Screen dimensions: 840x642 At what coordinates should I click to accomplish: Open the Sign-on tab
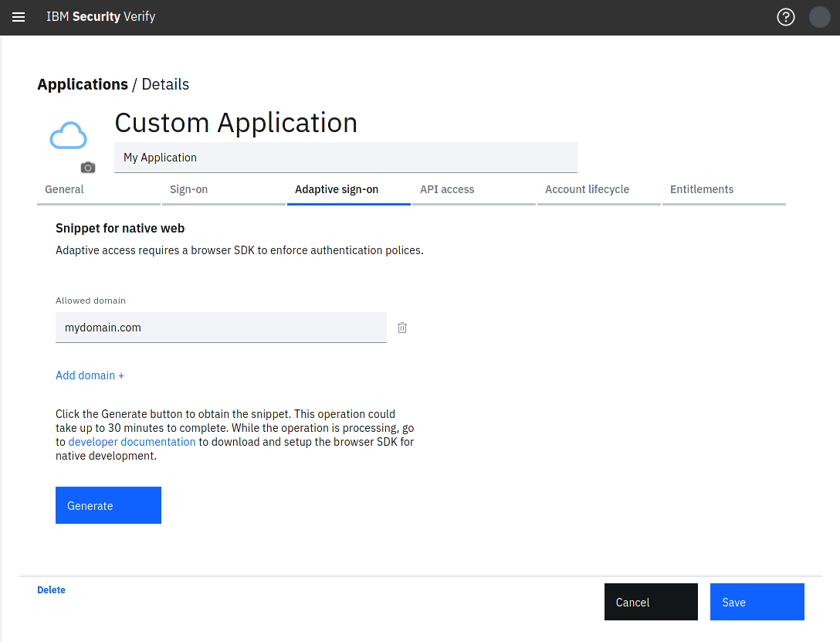224,190
